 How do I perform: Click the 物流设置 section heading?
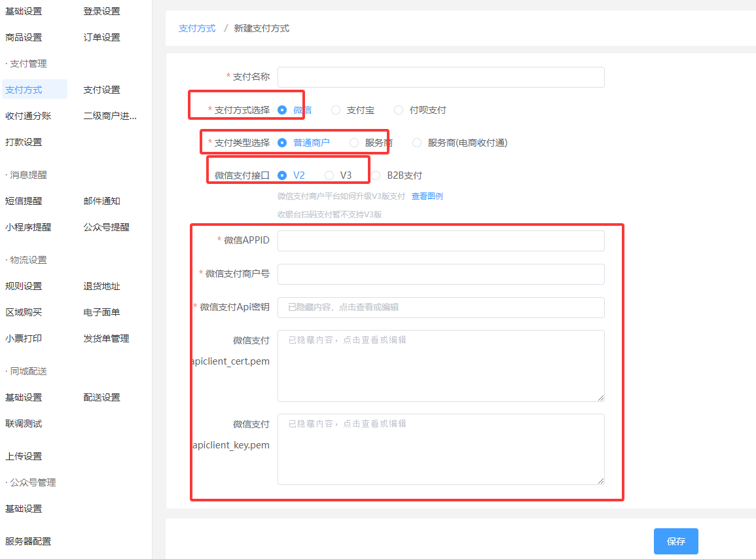point(28,259)
